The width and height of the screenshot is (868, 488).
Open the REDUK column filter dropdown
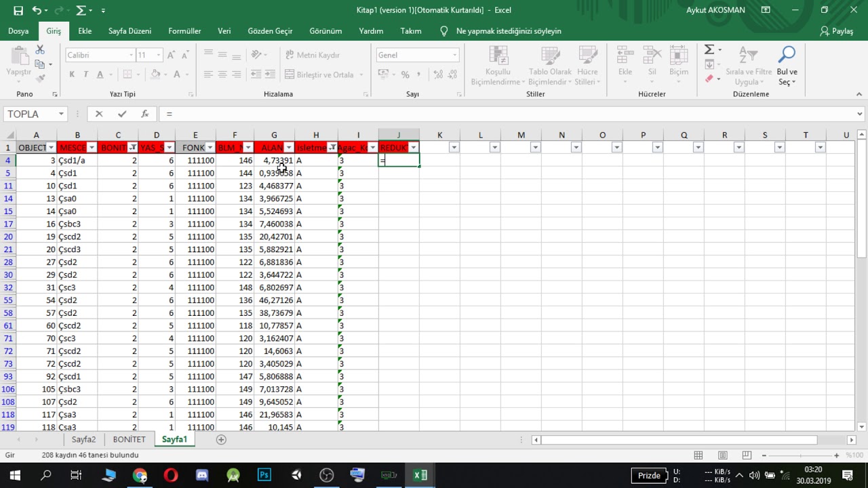pyautogui.click(x=414, y=148)
